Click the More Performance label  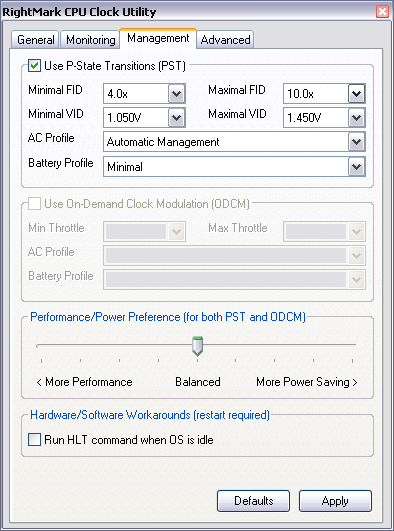tap(84, 382)
